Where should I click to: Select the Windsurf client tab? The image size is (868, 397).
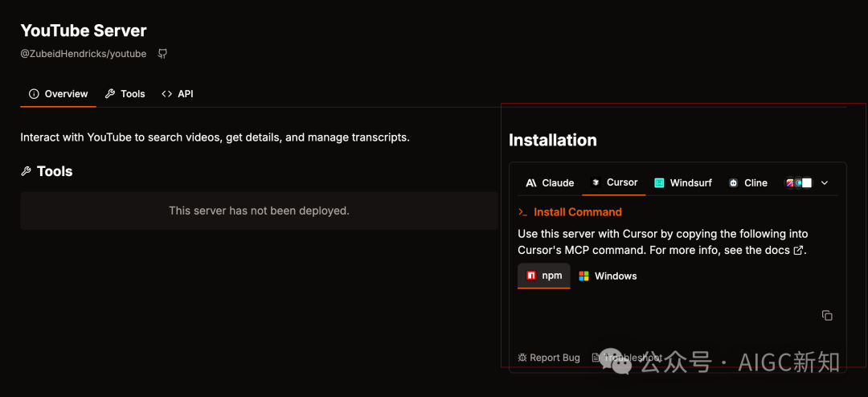(x=683, y=182)
